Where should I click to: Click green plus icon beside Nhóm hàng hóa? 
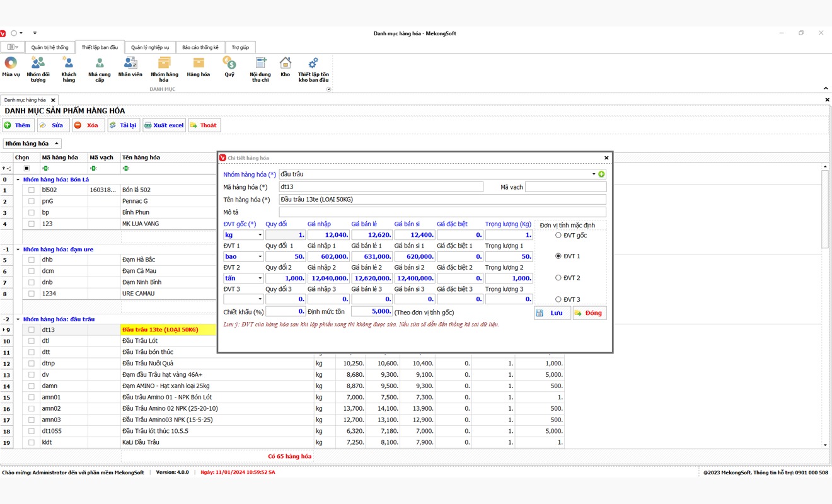[x=601, y=175]
